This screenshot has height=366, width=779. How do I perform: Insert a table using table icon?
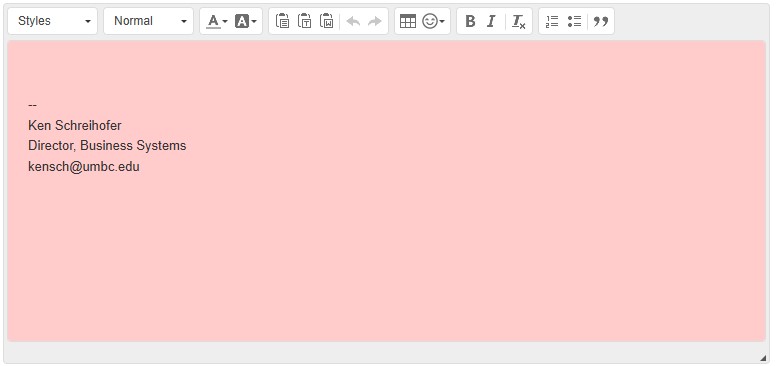pos(407,21)
